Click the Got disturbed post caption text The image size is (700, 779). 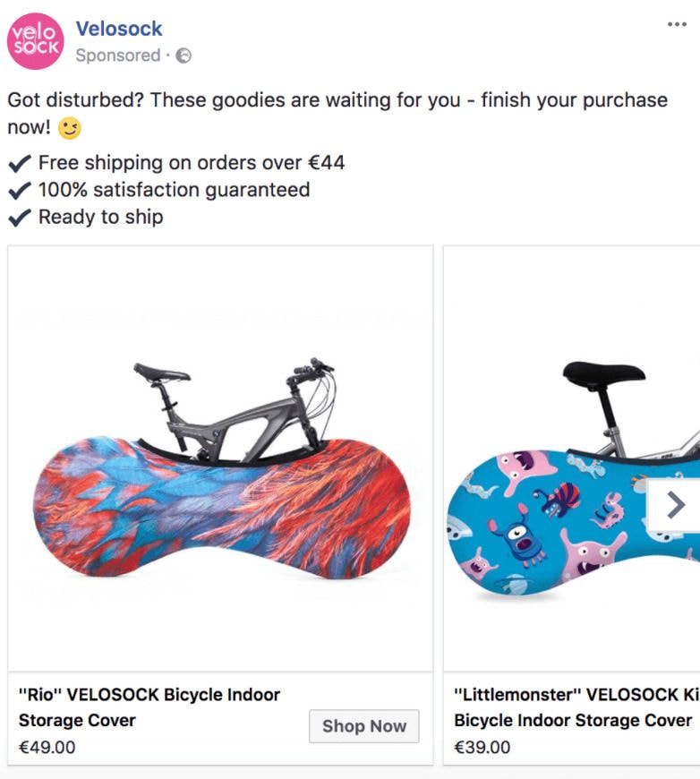tap(337, 114)
